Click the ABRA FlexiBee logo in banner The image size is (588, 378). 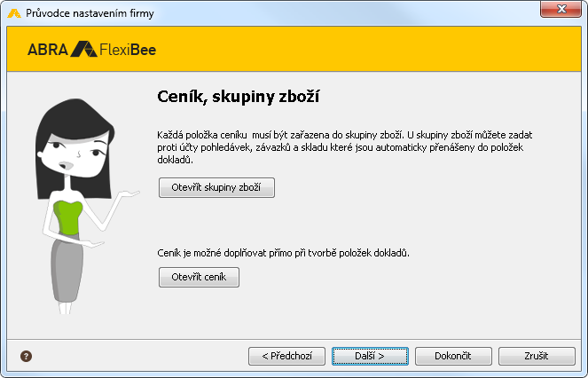[92, 49]
